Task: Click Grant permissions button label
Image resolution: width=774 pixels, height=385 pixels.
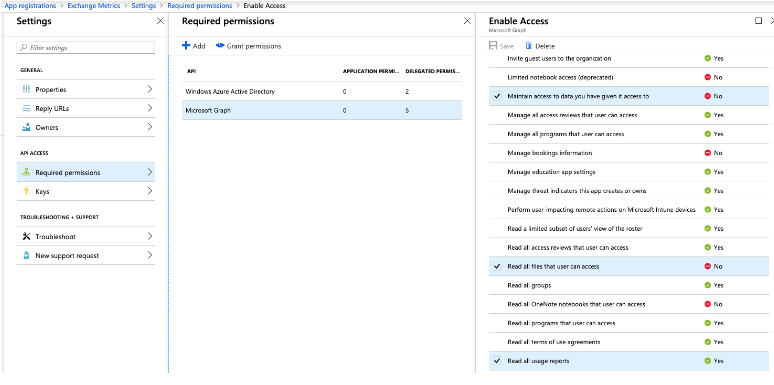Action: point(254,46)
